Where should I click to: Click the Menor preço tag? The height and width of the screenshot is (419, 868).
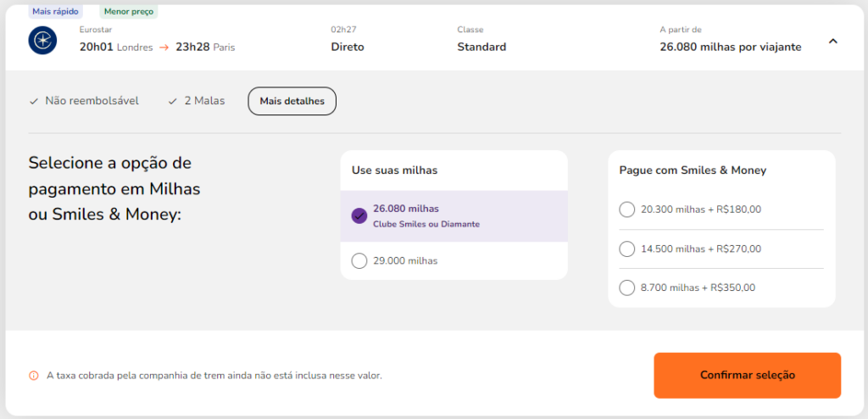click(129, 12)
